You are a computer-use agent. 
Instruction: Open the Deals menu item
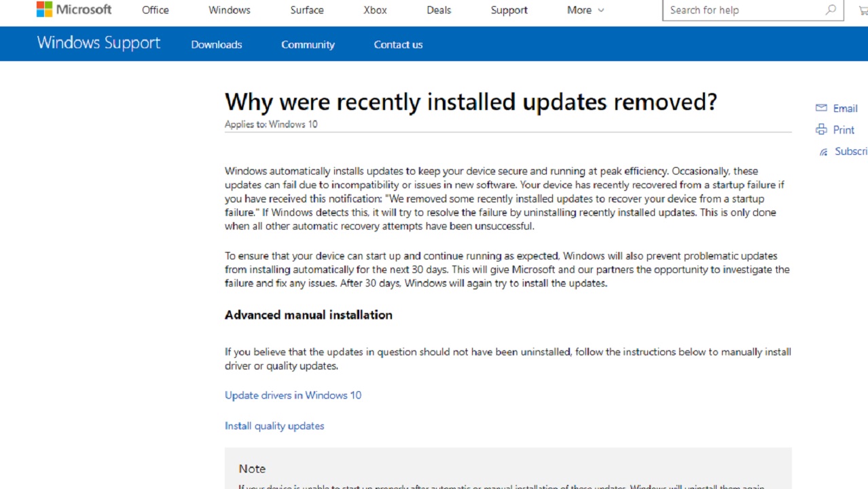click(x=439, y=10)
